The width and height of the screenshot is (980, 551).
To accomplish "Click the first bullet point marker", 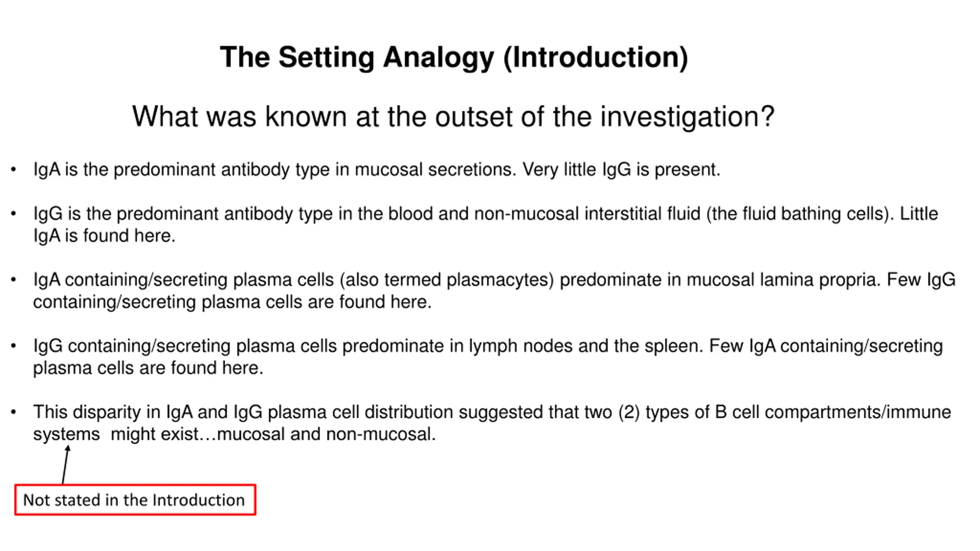I will point(13,170).
